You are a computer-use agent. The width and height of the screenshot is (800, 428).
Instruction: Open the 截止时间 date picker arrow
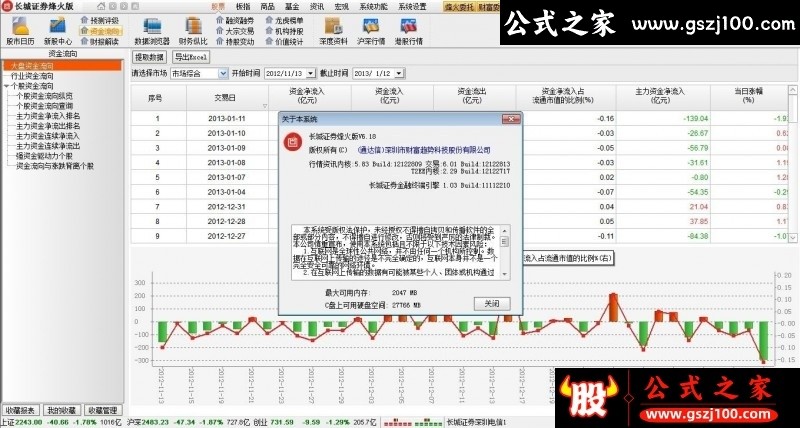(x=399, y=73)
